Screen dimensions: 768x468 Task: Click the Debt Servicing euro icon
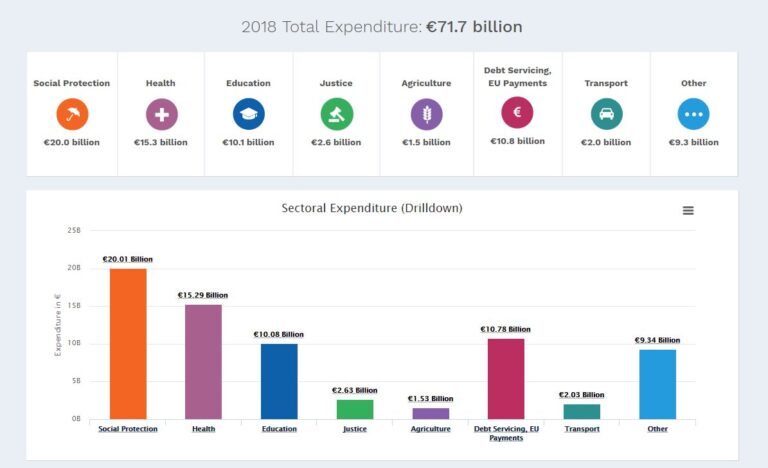(517, 112)
